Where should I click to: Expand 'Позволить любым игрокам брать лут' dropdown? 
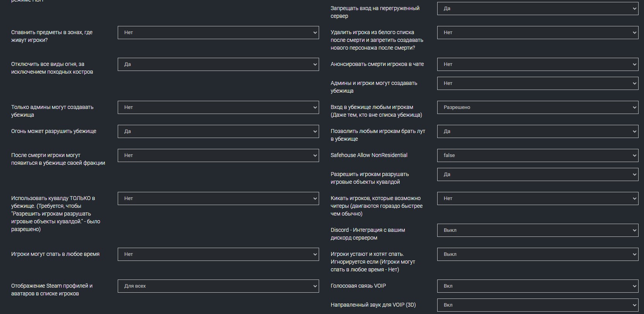pyautogui.click(x=538, y=131)
